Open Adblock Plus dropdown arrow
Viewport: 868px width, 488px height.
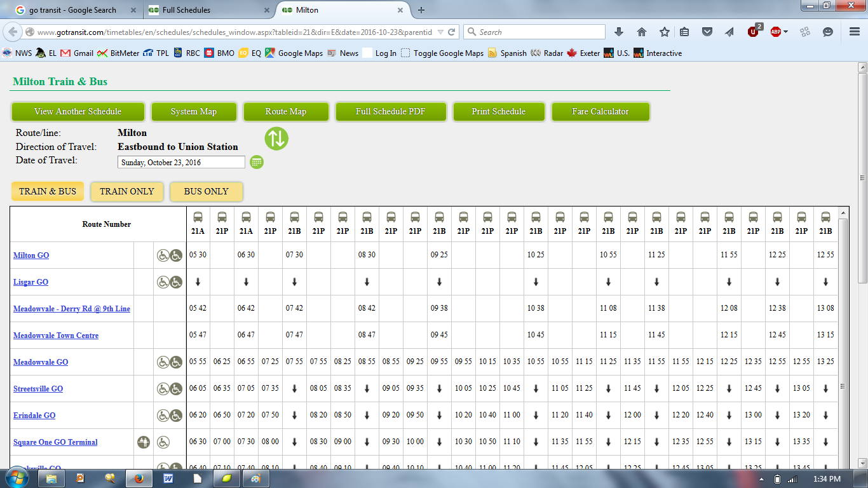[x=785, y=32]
